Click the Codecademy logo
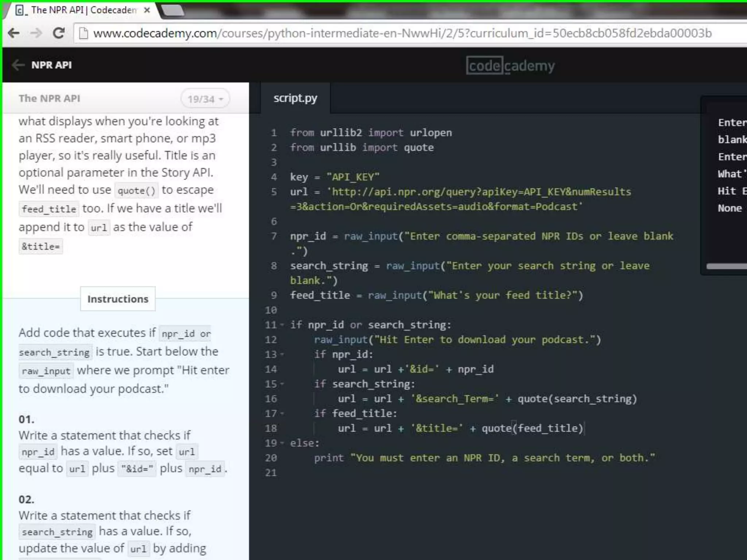747x560 pixels. coord(510,66)
